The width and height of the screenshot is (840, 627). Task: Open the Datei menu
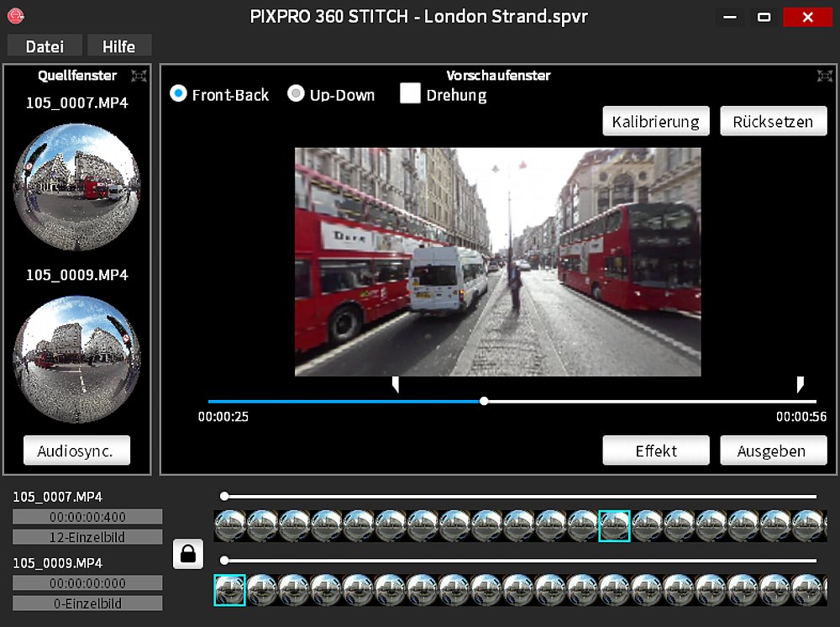pos(45,46)
